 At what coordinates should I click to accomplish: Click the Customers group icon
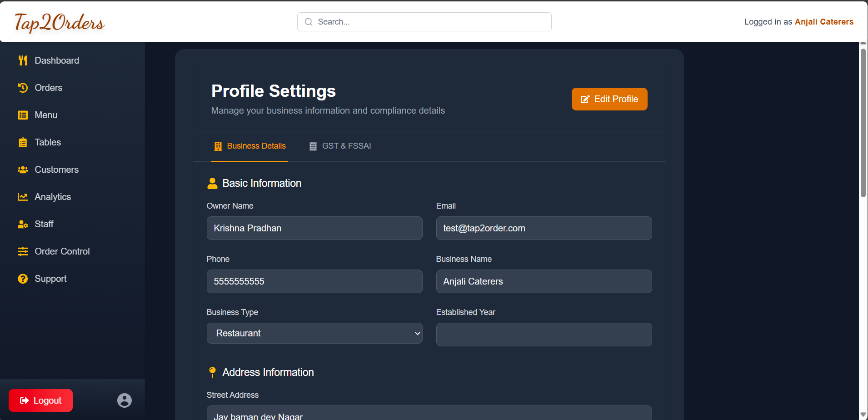(23, 170)
